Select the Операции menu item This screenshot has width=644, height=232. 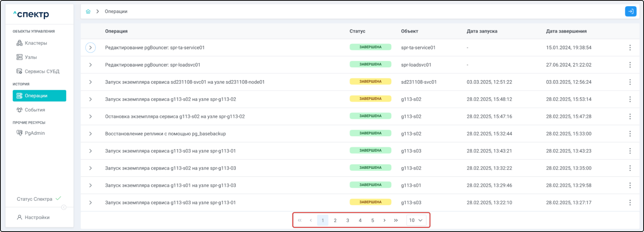point(39,95)
